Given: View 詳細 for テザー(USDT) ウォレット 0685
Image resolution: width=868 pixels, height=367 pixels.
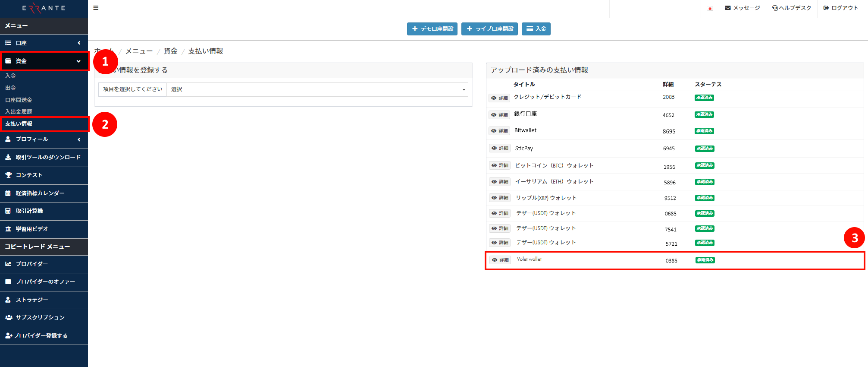Looking at the screenshot, I should [x=500, y=213].
